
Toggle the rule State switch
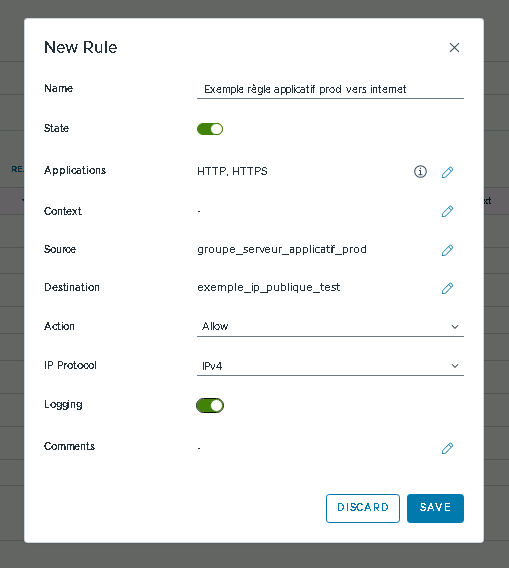(x=210, y=129)
